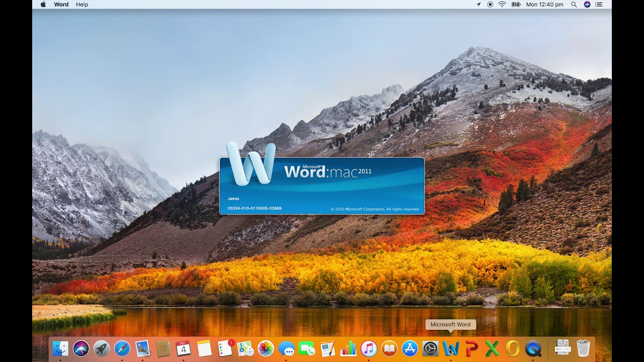Open Numbers bar chart icon in dock
Image resolution: width=644 pixels, height=362 pixels.
348,348
